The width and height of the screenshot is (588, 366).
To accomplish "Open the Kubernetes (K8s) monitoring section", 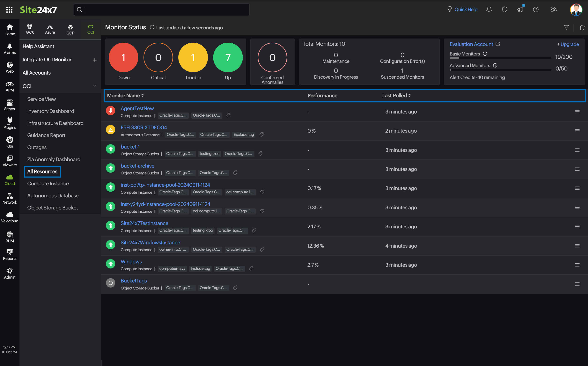I will click(9, 142).
